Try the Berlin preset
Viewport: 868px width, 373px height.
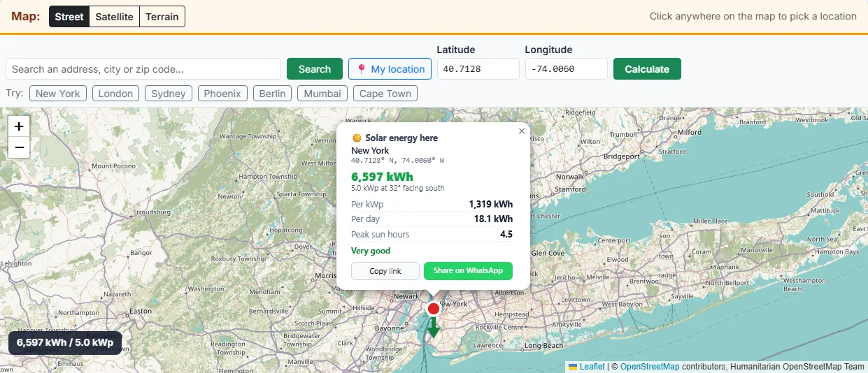(x=272, y=94)
